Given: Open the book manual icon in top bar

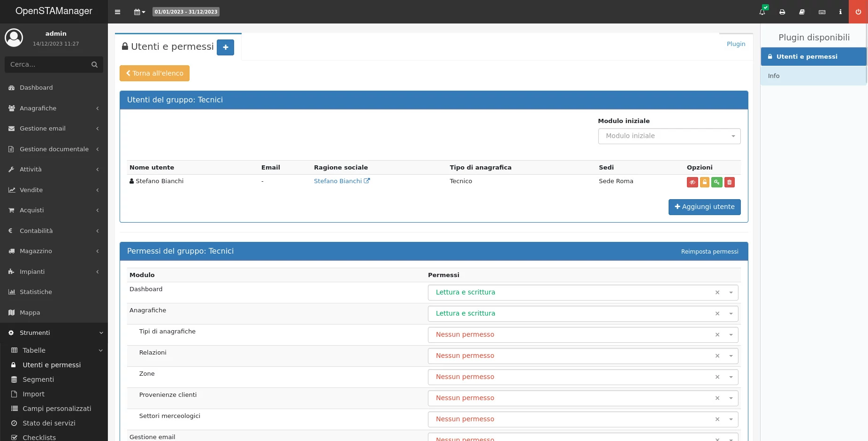Looking at the screenshot, I should (x=802, y=12).
